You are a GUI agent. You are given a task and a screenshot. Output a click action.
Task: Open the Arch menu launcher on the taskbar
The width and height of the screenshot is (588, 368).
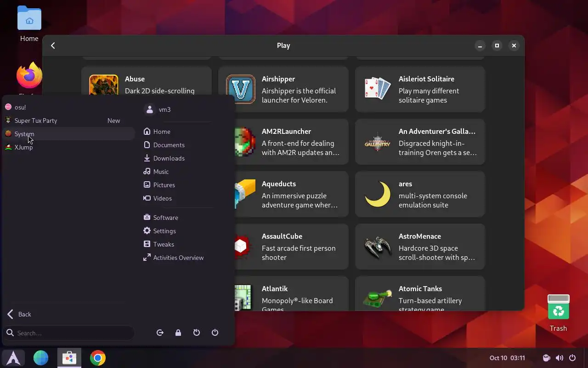click(13, 358)
